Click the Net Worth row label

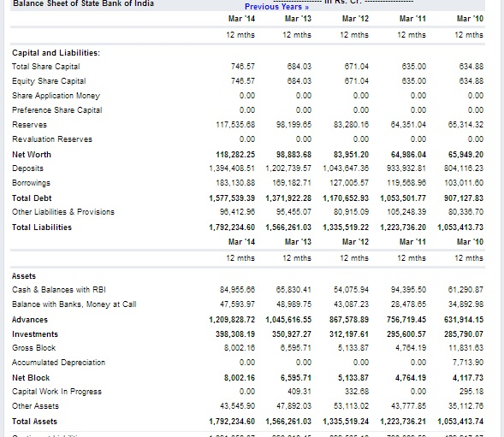pyautogui.click(x=32, y=155)
